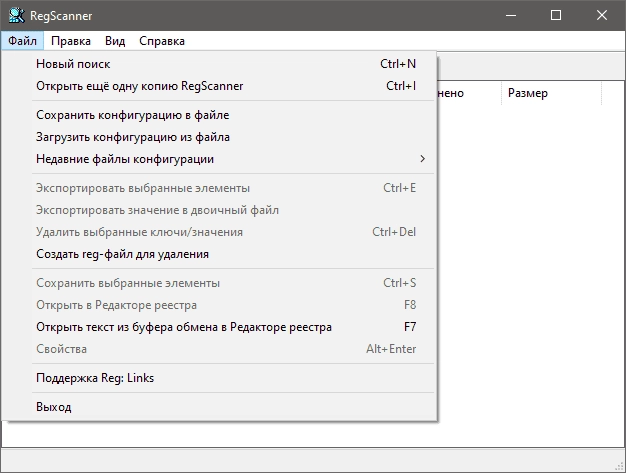Choose Новый поиск from the menu
This screenshot has height=473, width=626.
[218, 64]
